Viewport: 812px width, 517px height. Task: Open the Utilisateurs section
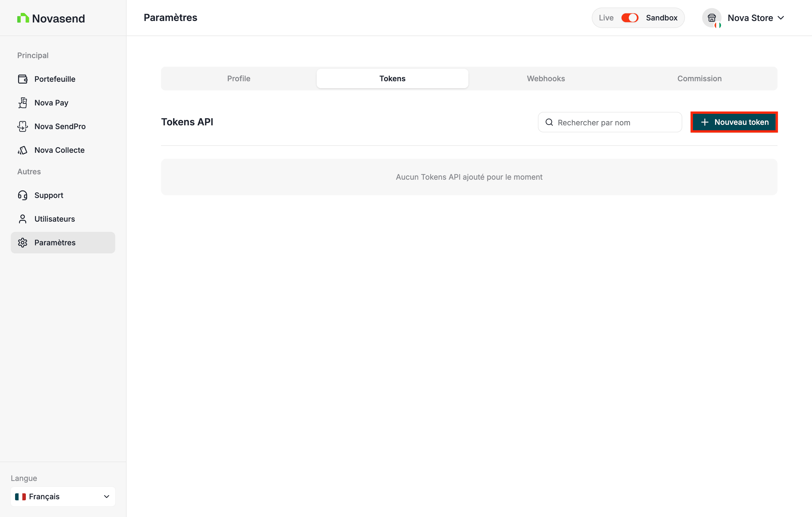tap(63, 219)
